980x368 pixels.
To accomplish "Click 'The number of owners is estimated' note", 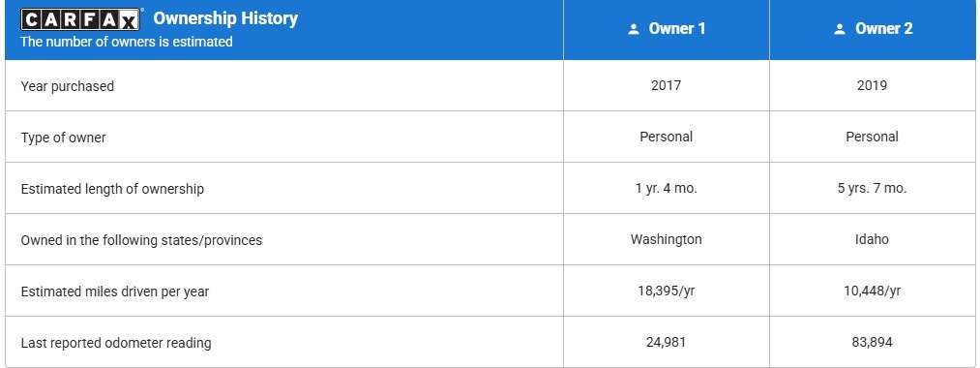I will coord(127,42).
